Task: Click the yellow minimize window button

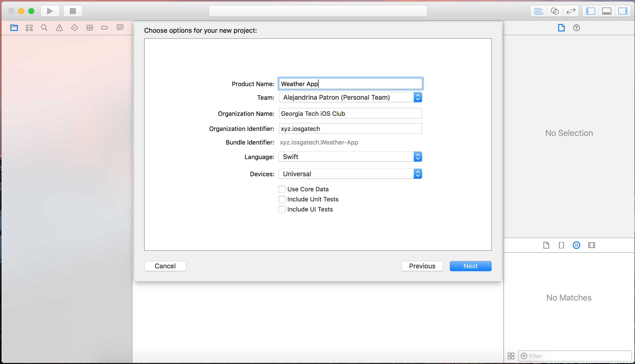Action: pyautogui.click(x=21, y=11)
